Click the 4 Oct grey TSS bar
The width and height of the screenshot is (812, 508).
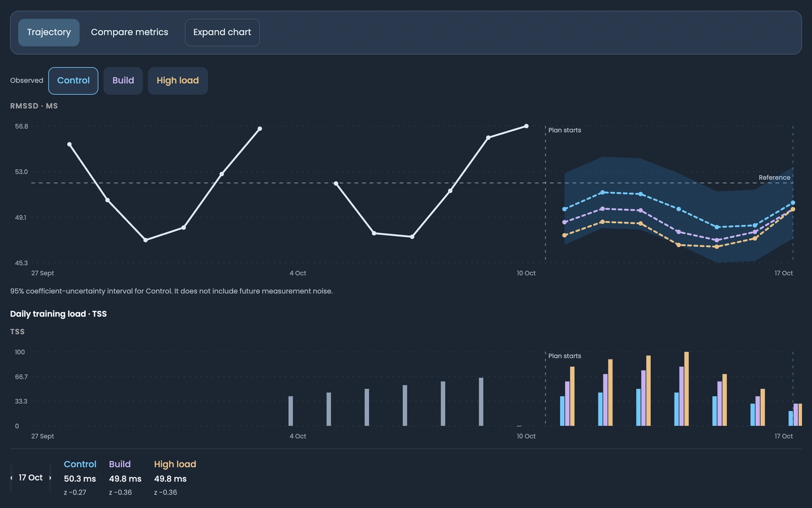pyautogui.click(x=291, y=411)
